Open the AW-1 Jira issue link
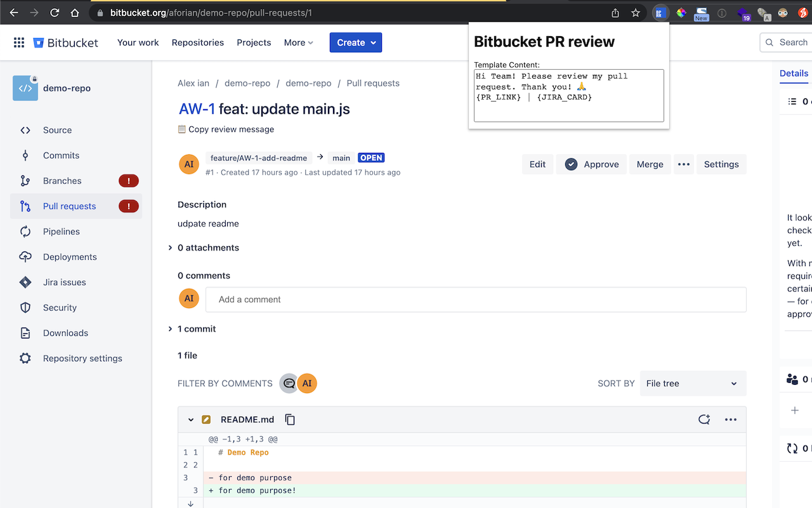The width and height of the screenshot is (812, 508). (x=197, y=109)
